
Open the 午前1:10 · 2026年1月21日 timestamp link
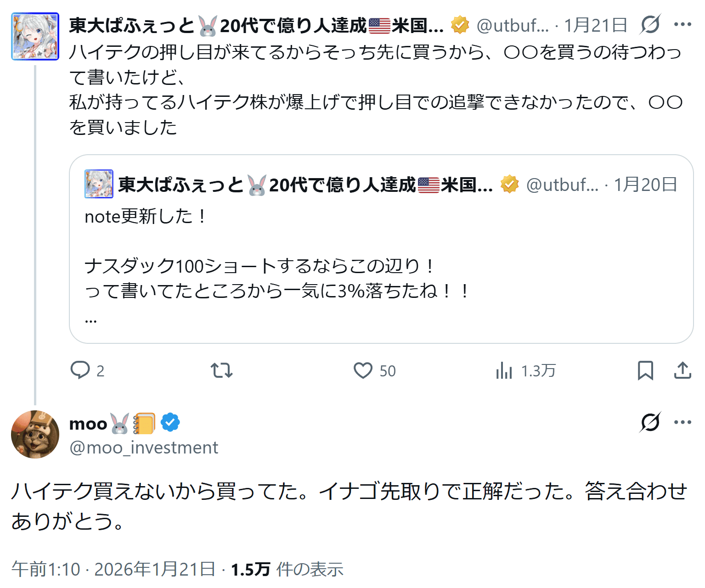[x=113, y=569]
